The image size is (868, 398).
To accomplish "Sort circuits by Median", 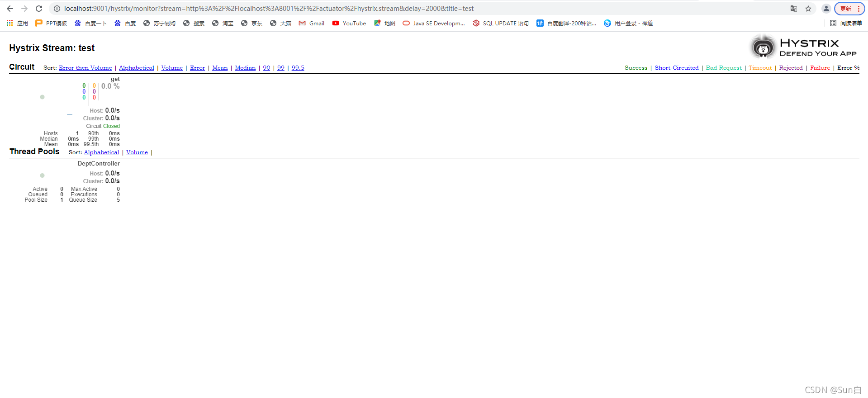I will click(x=245, y=68).
